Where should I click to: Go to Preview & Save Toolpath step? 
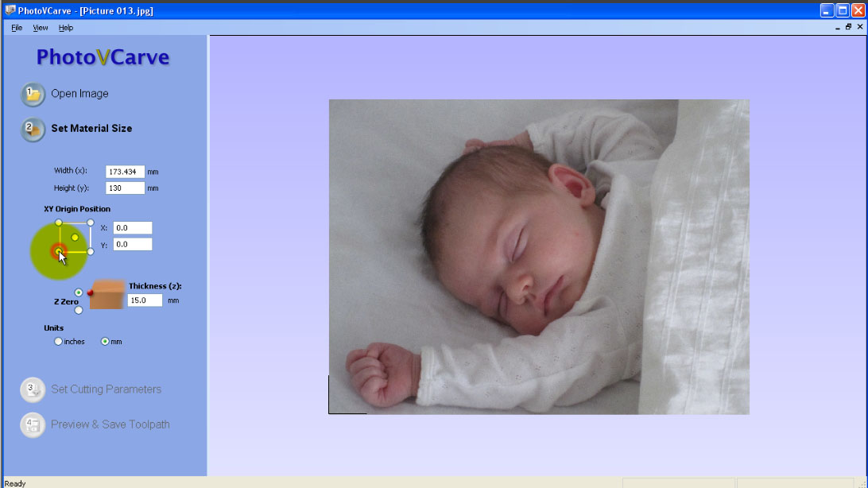pos(110,424)
